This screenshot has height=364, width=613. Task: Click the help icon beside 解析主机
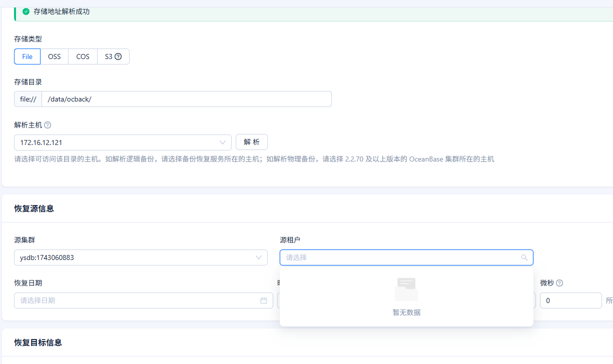click(x=48, y=125)
